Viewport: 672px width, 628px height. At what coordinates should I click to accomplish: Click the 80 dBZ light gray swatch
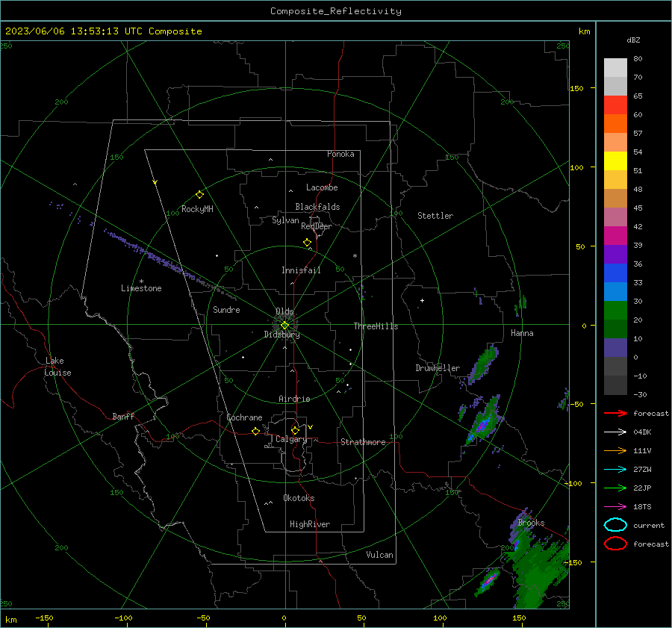615,68
